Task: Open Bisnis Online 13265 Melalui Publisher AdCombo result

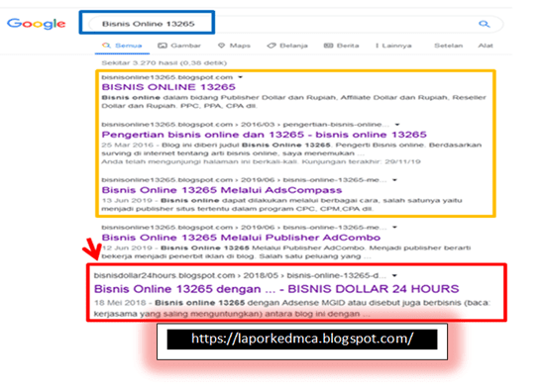Action: [241, 238]
